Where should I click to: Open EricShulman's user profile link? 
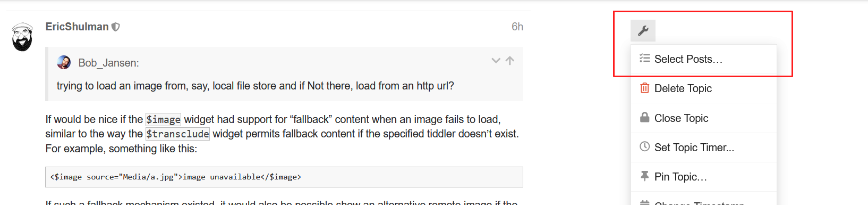pyautogui.click(x=77, y=27)
